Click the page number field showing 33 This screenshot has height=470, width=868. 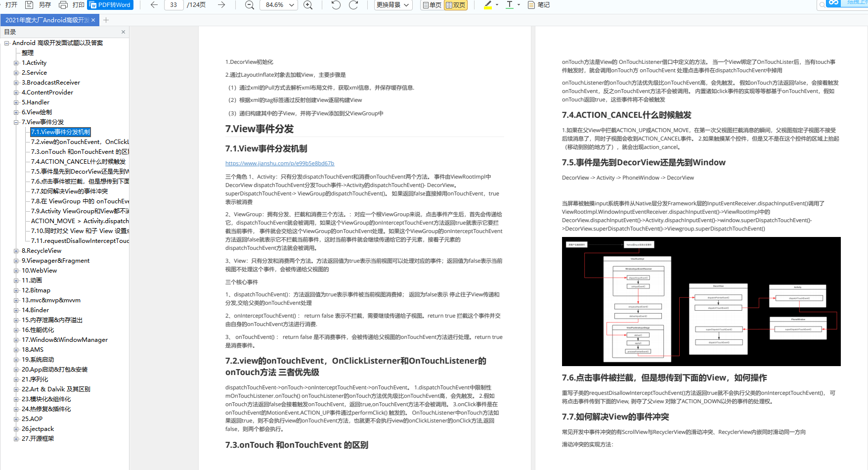pos(174,5)
